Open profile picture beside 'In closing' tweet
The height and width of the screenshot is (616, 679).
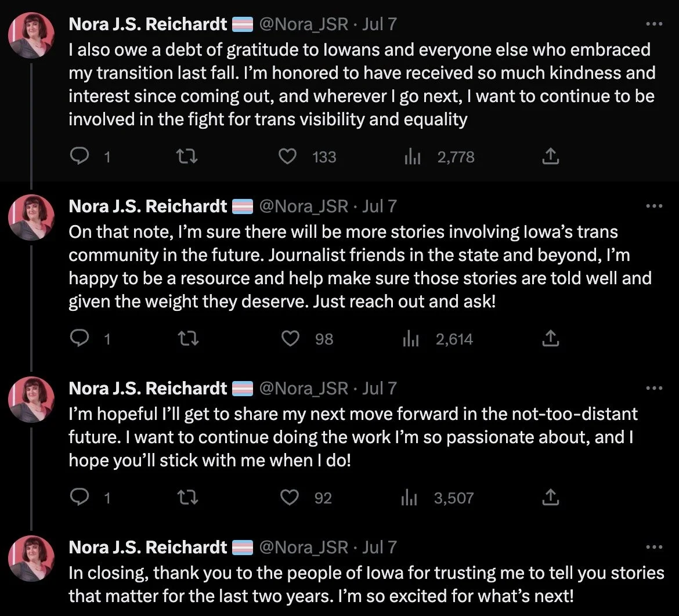click(31, 558)
